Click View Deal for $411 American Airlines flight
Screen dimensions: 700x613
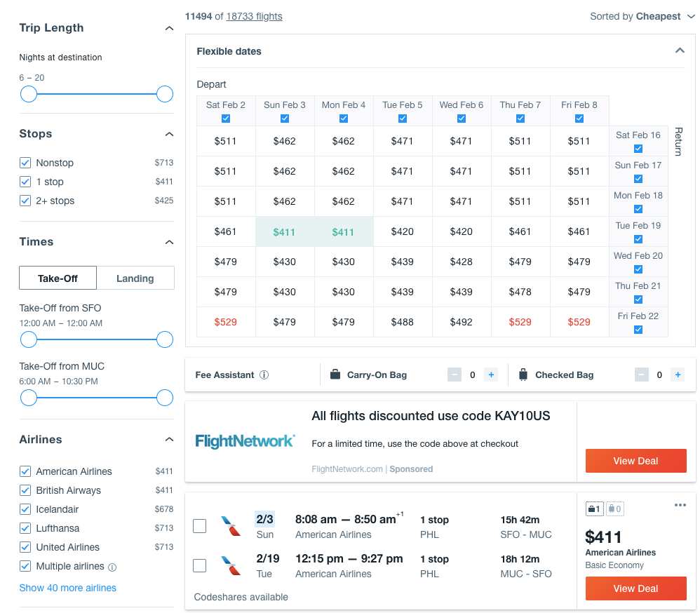(635, 588)
